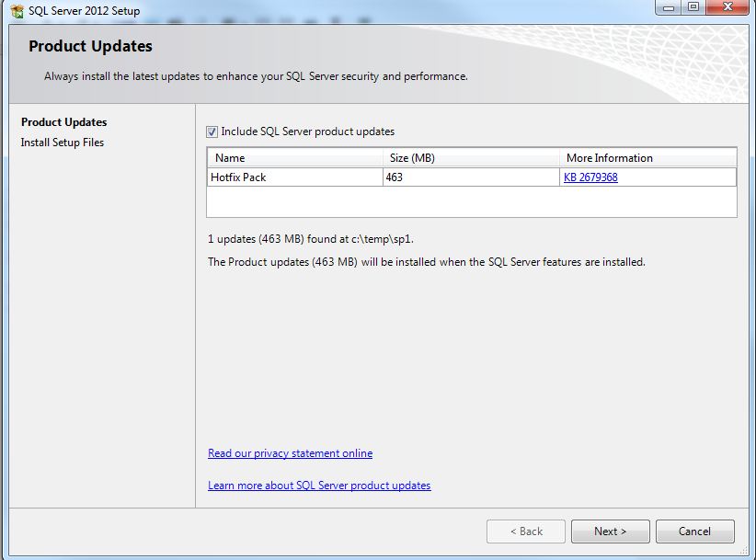The image size is (756, 560).
Task: Click the Product Updates page heading
Action: coord(91,46)
